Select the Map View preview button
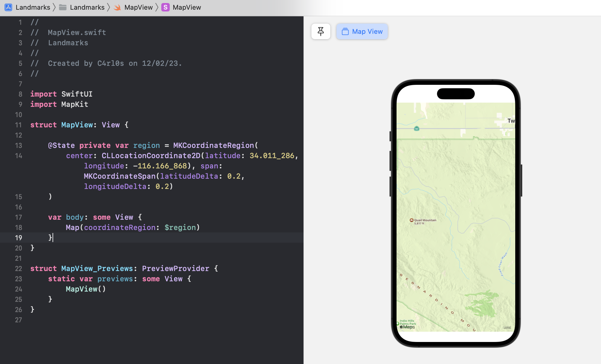The height and width of the screenshot is (364, 601). coord(362,31)
